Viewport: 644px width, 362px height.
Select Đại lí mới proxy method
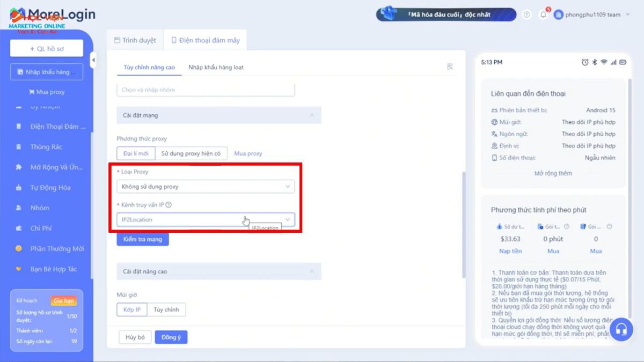136,153
